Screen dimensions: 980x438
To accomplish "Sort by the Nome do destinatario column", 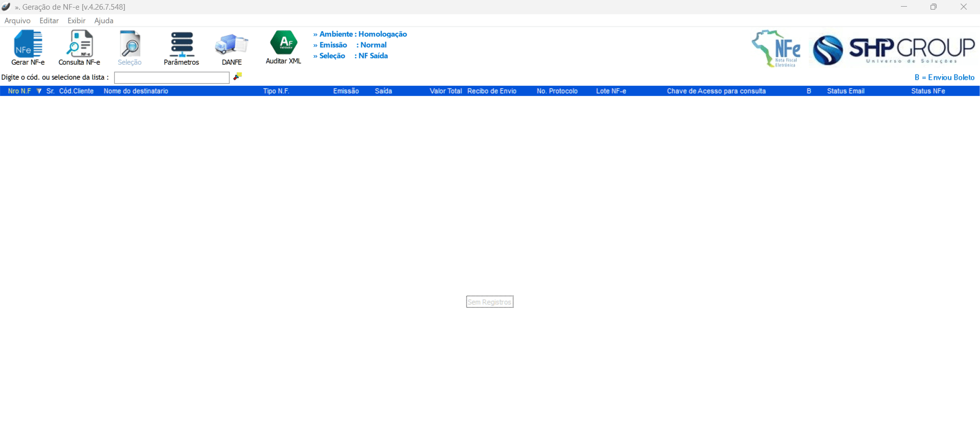I will point(136,91).
